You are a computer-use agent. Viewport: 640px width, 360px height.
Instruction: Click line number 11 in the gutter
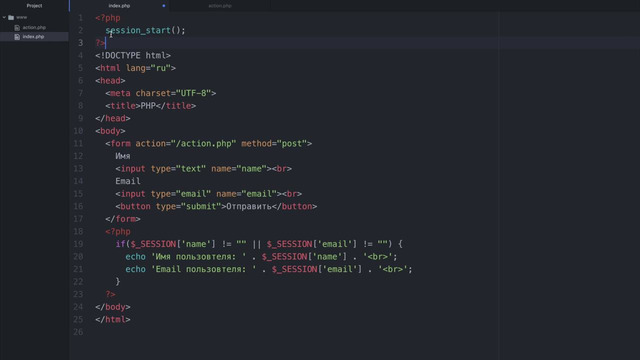pyautogui.click(x=78, y=144)
